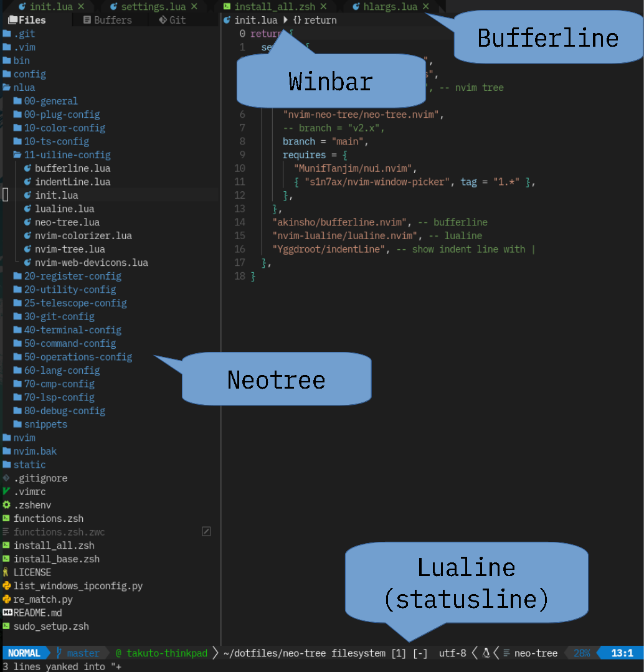
Task: Click the lua icon beside bufferline.lua
Action: click(x=27, y=168)
